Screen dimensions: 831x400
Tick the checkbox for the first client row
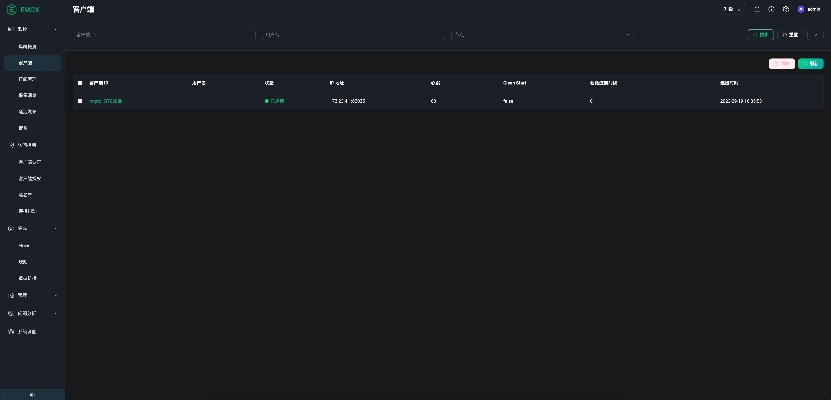pos(80,101)
